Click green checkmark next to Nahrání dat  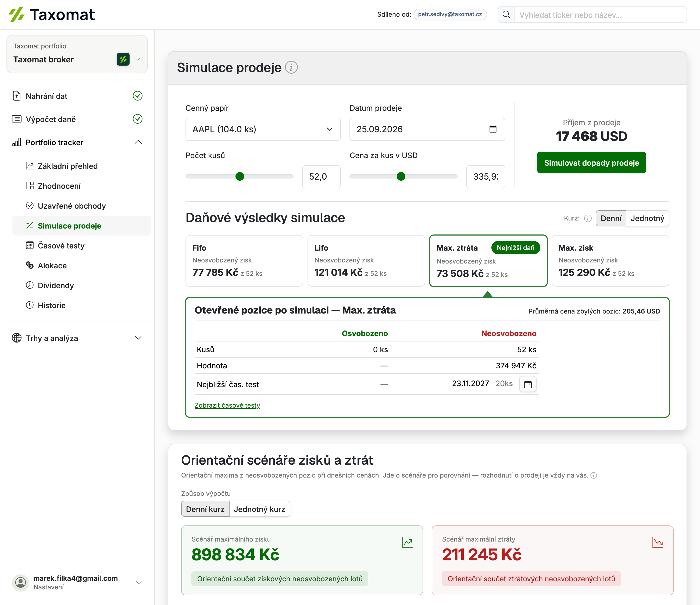[138, 96]
